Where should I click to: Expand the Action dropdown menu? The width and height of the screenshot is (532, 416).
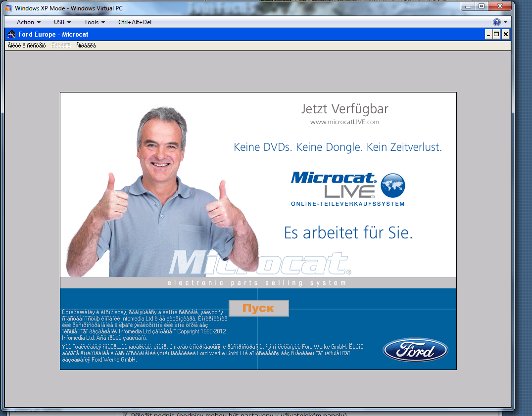28,22
